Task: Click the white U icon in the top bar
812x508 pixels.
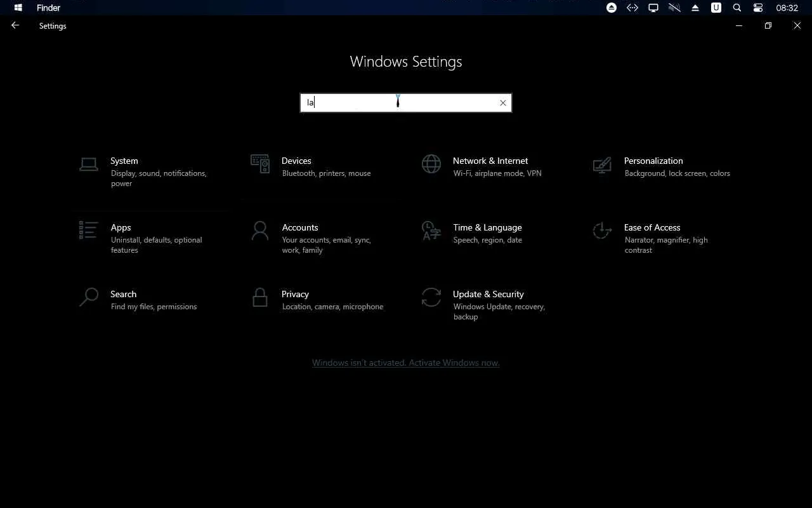Action: pos(716,8)
